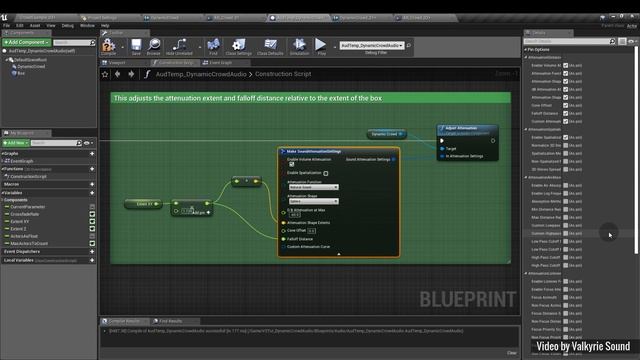Viewport: 640px width, 360px height.
Task: Toggle visibility eye for MaxActorsToCount variable
Action: tap(92, 243)
